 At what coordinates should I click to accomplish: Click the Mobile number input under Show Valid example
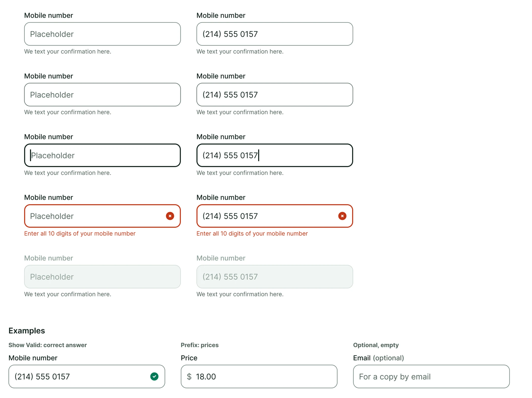tap(87, 376)
